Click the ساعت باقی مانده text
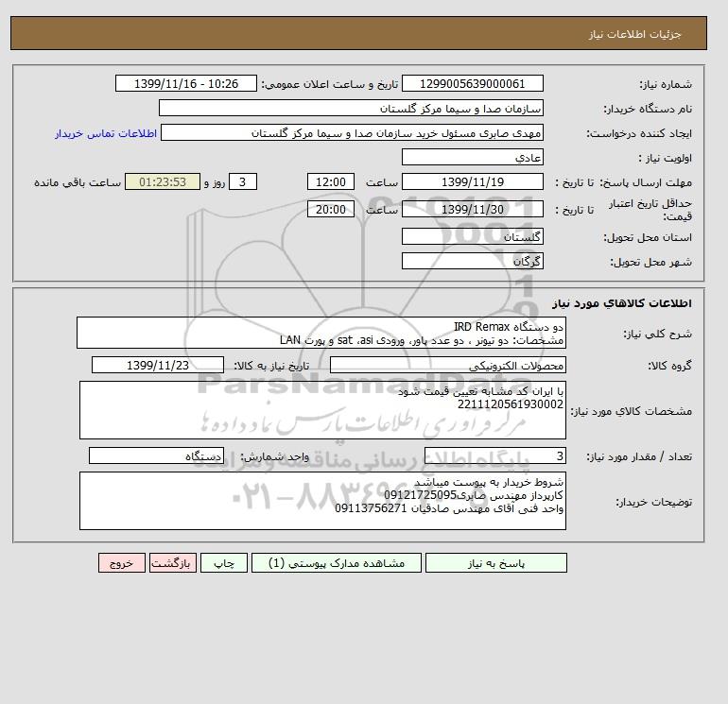 click(x=78, y=182)
